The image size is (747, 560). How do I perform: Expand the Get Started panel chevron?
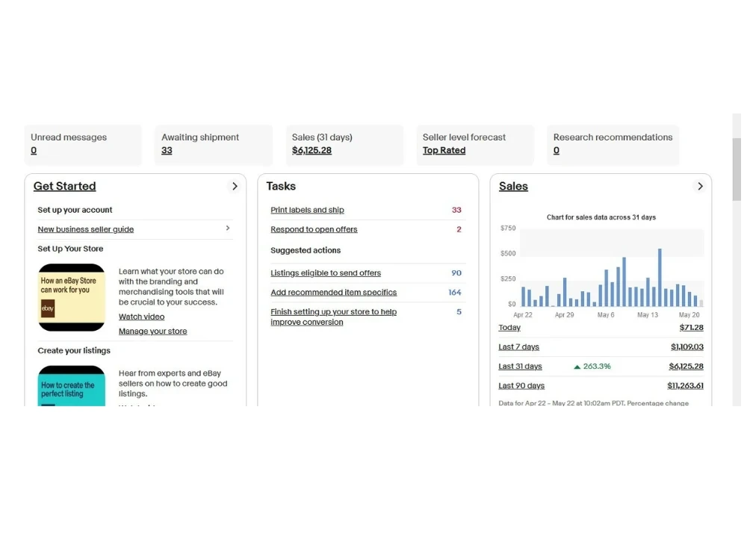[x=235, y=186]
